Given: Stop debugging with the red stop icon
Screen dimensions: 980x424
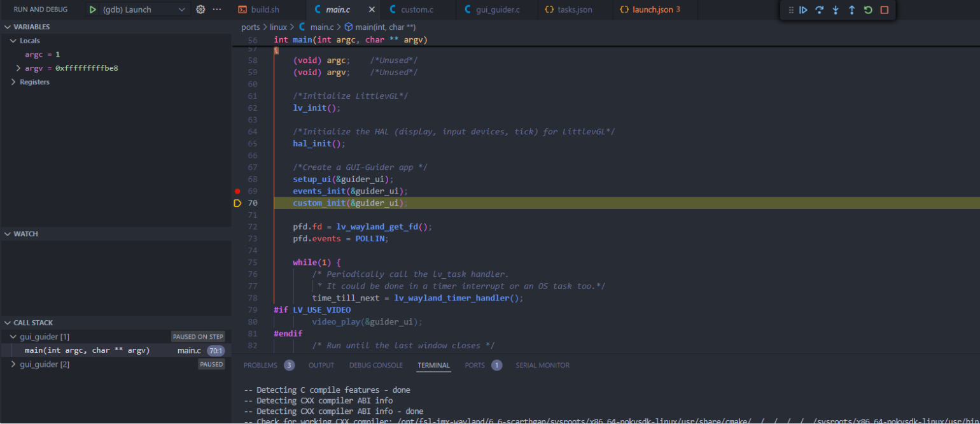Looking at the screenshot, I should (x=883, y=10).
